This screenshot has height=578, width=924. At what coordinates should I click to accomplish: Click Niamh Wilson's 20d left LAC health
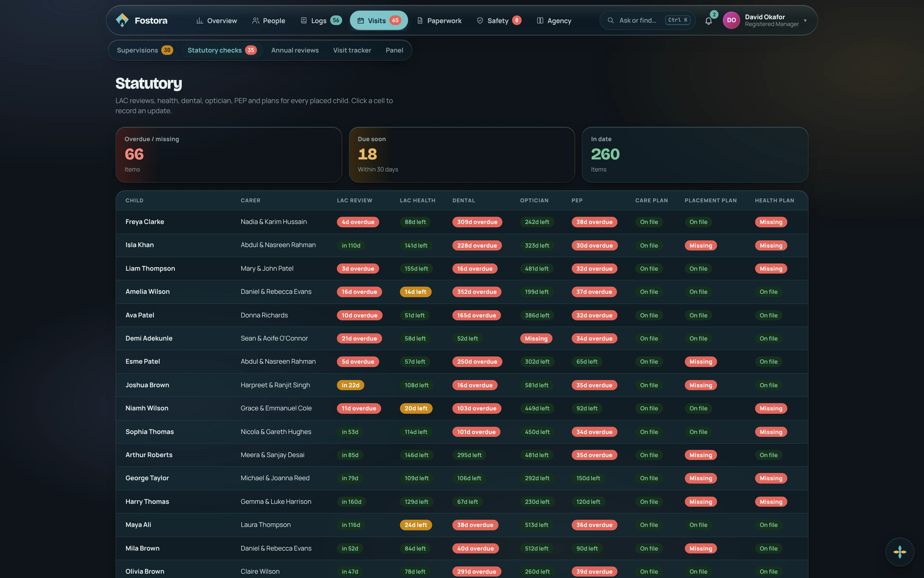click(416, 408)
